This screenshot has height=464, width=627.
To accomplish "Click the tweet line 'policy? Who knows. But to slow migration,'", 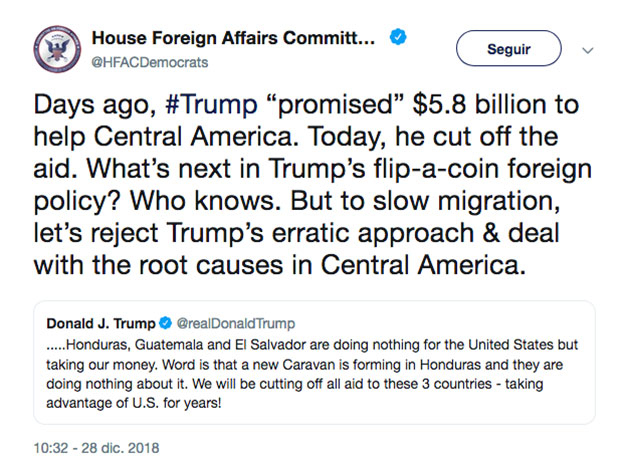I will 296,201.
